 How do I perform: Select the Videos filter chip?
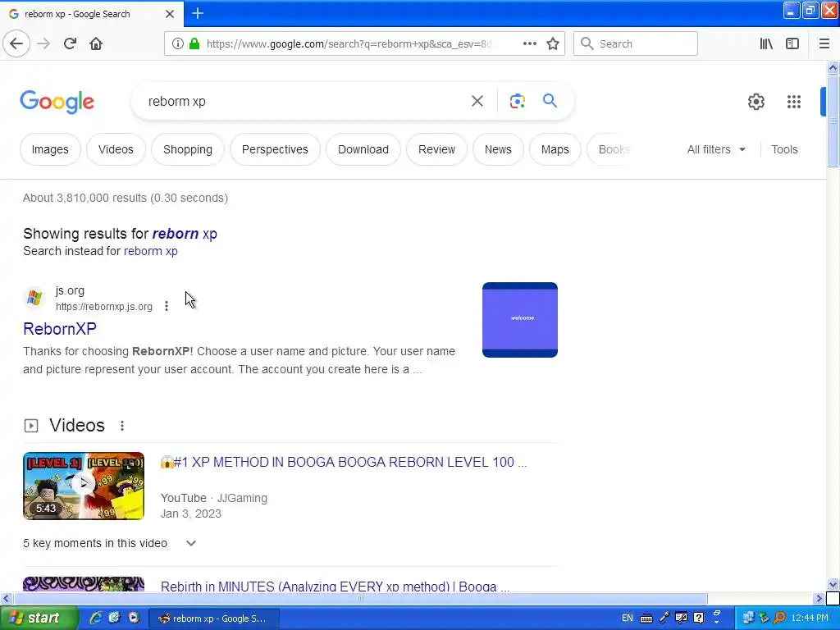pyautogui.click(x=116, y=149)
